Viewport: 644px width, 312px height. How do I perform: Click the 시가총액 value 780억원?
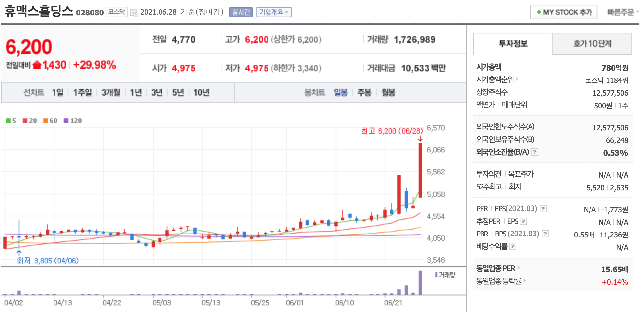615,68
